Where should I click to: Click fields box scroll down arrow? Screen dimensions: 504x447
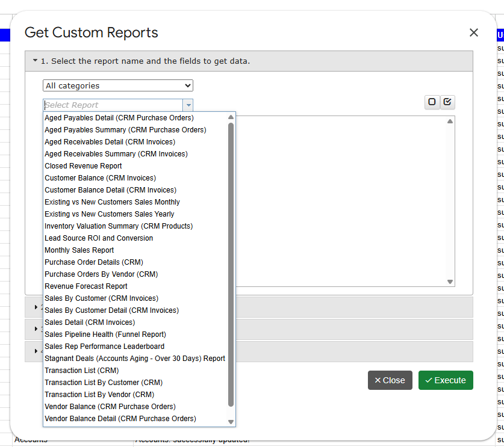(450, 282)
